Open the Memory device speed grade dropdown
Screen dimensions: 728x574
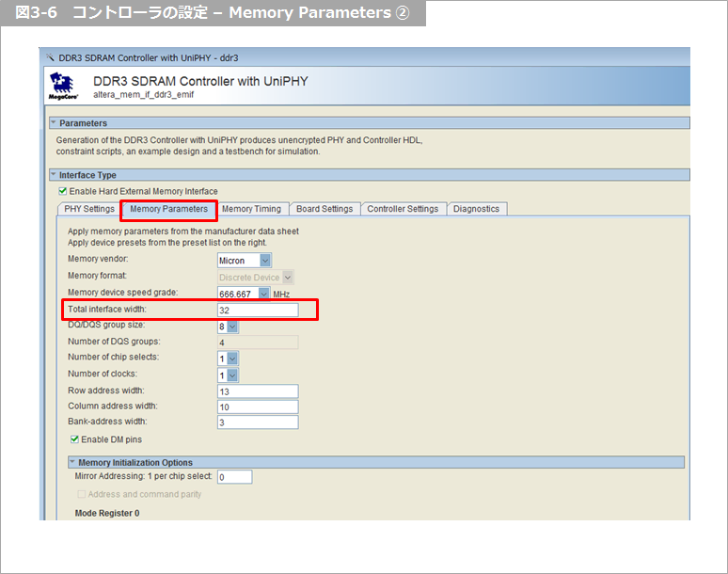pyautogui.click(x=264, y=294)
